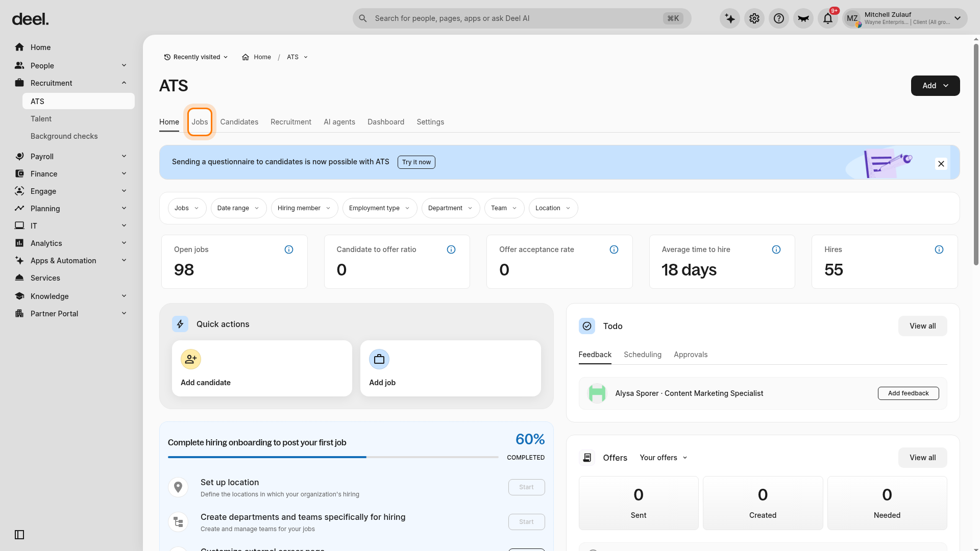Viewport: 980px width, 551px height.
Task: Click the Partner Portal building icon
Action: pos(19,314)
